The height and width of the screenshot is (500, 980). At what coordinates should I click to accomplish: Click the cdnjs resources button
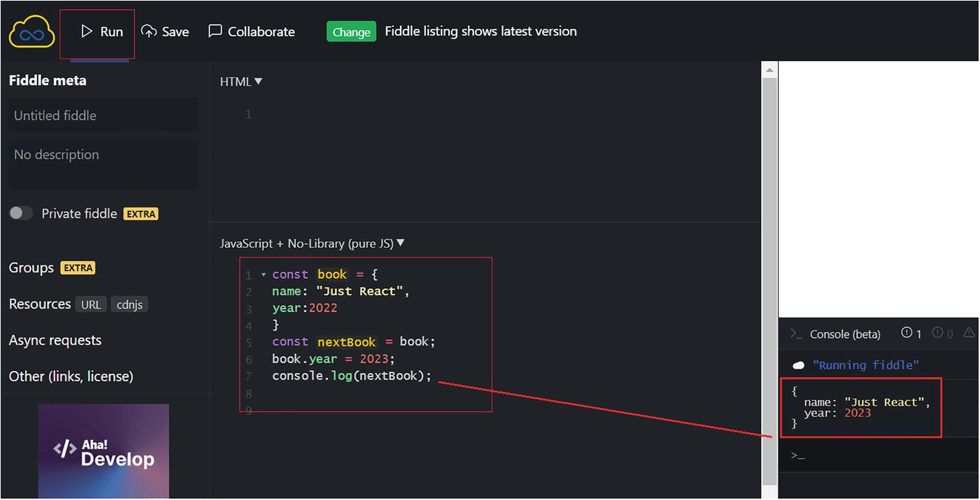pyautogui.click(x=130, y=305)
